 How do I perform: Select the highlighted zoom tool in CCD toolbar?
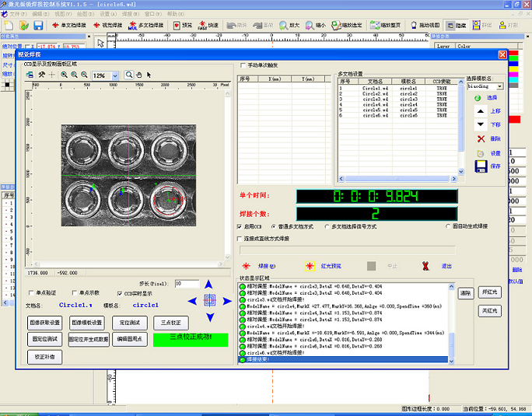[x=129, y=75]
